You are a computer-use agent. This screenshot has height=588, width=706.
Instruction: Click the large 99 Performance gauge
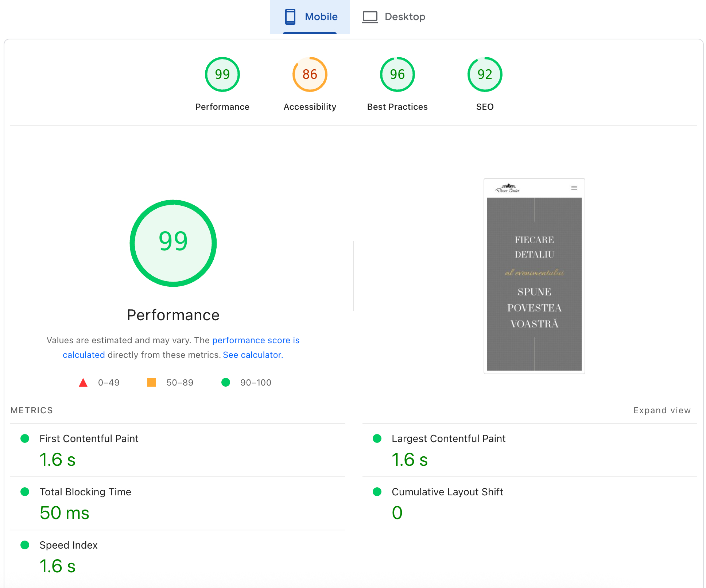(173, 243)
